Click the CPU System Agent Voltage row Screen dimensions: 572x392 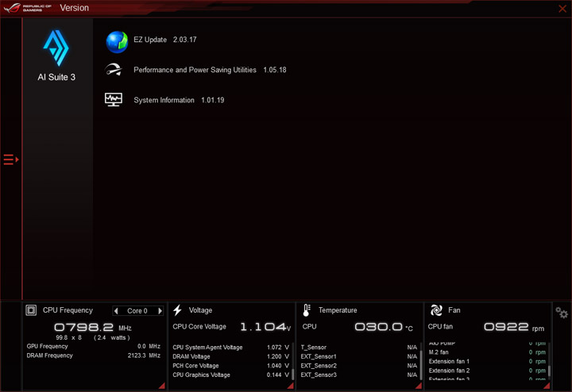tap(231, 348)
